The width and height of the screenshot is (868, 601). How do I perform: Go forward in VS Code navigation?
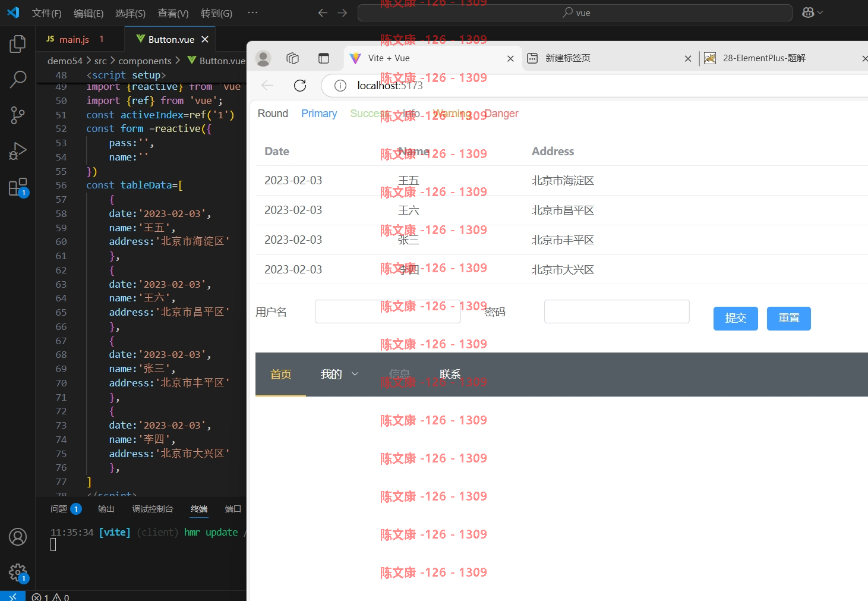pyautogui.click(x=342, y=12)
